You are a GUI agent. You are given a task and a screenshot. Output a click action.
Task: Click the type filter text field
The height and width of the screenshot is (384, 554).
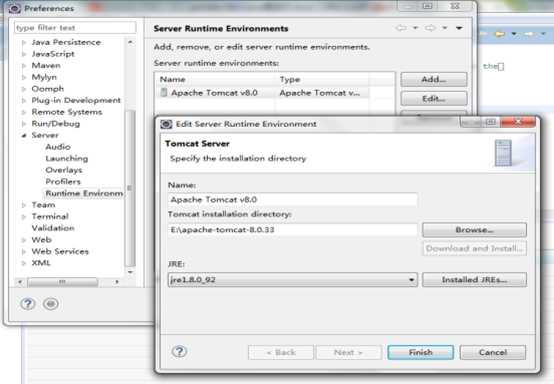[x=75, y=28]
